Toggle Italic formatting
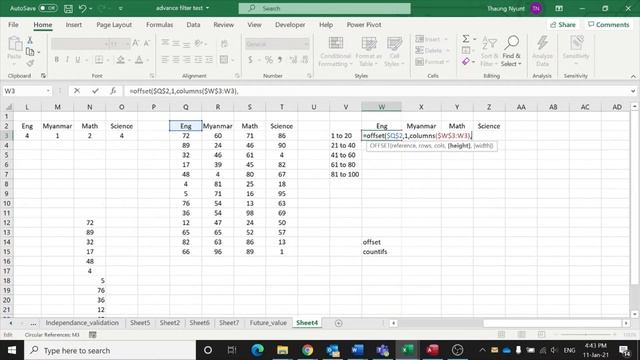 pyautogui.click(x=67, y=60)
